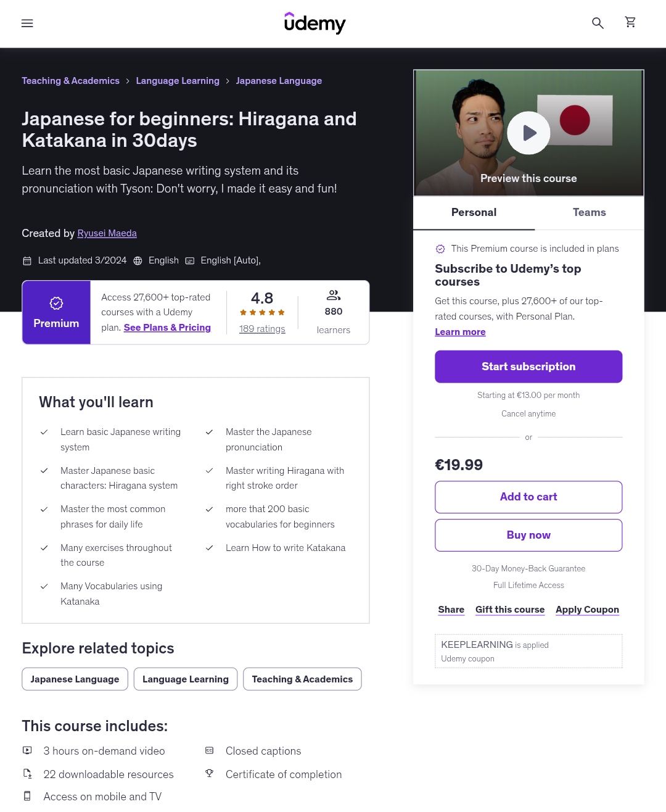Viewport: 666px width, 812px height.
Task: Switch to the Teams tab
Action: (x=589, y=212)
